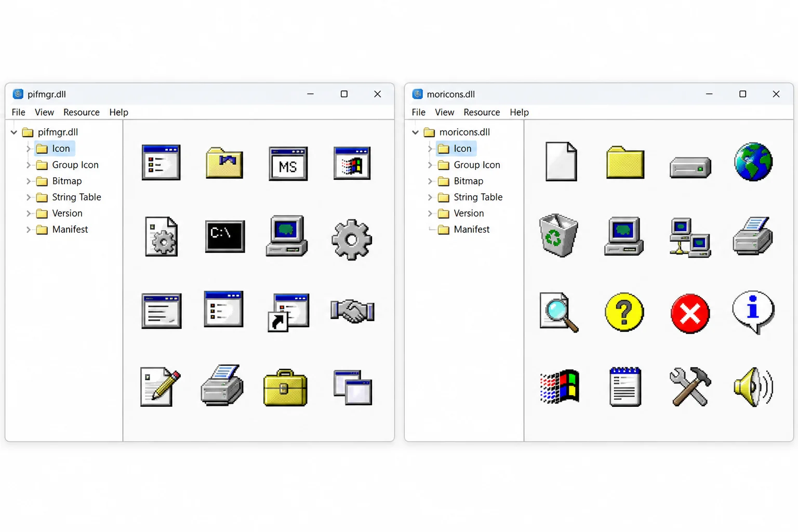Select the Version folder in pifmgr.dll tree
The width and height of the screenshot is (798, 532).
point(59,213)
